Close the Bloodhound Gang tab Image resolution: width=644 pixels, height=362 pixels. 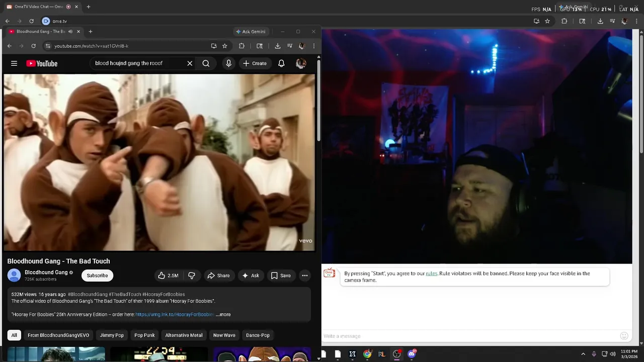(78, 31)
